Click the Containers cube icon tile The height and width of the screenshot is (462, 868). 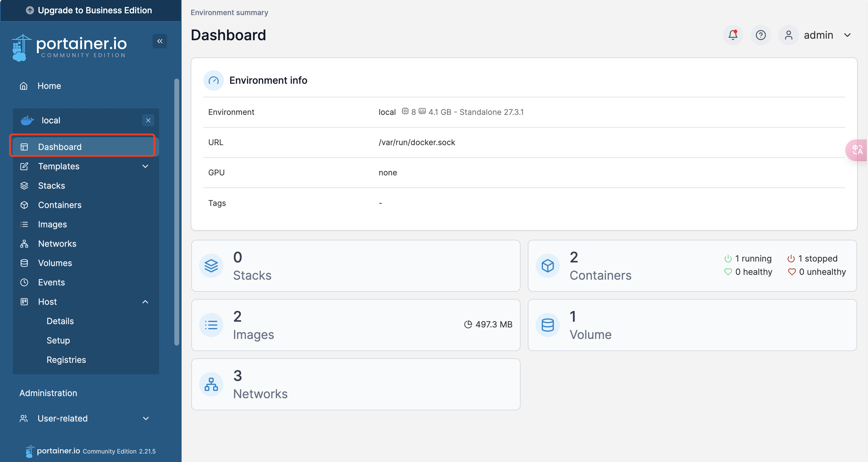click(547, 266)
